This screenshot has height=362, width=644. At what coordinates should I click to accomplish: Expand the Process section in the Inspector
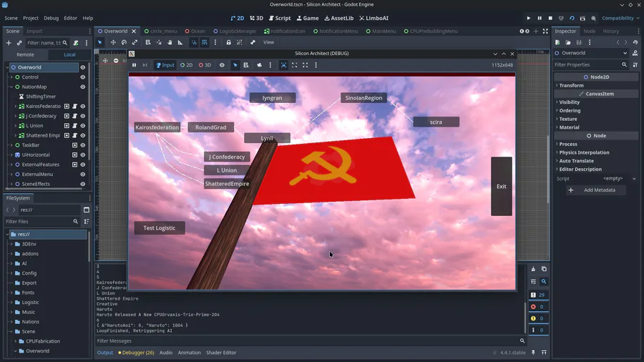pyautogui.click(x=568, y=144)
